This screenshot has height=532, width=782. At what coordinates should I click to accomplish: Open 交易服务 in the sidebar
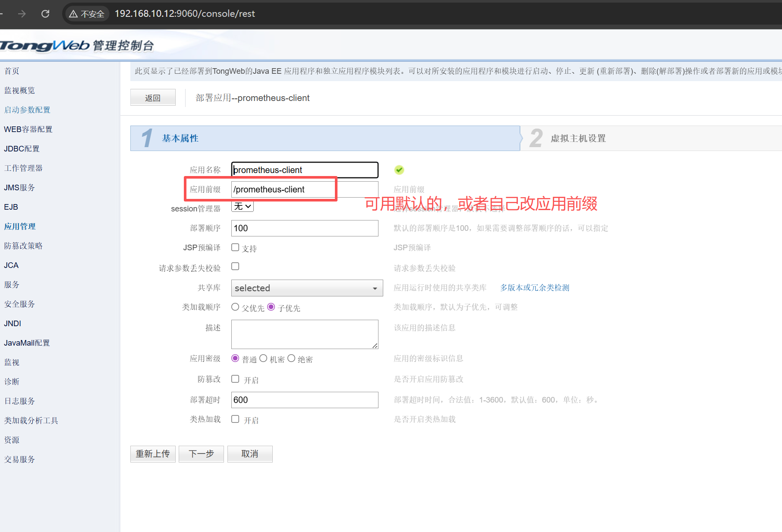(x=19, y=460)
